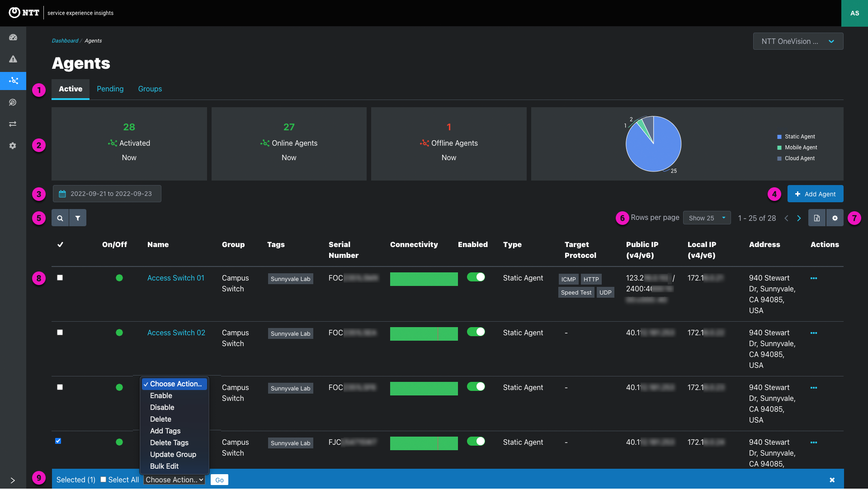Click the filter funnel icon
Image resolution: width=868 pixels, height=490 pixels.
pos(78,218)
